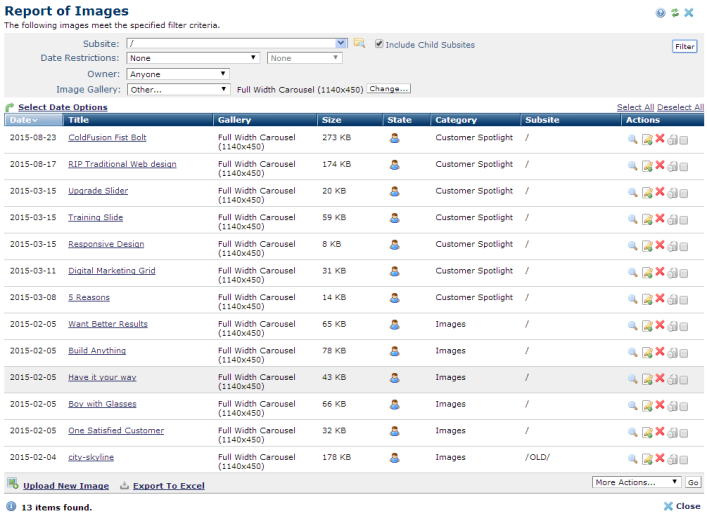Check the selection box for 5 Reasons row

coord(684,299)
